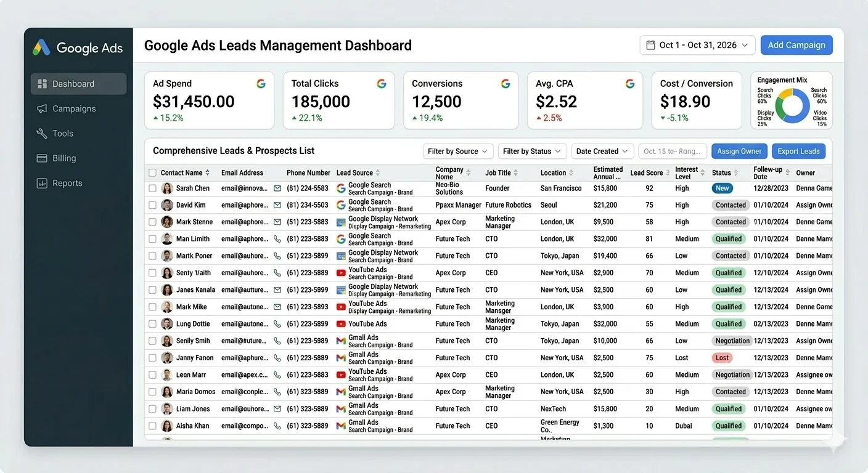
Task: Click the Export Leads button
Action: 798,152
